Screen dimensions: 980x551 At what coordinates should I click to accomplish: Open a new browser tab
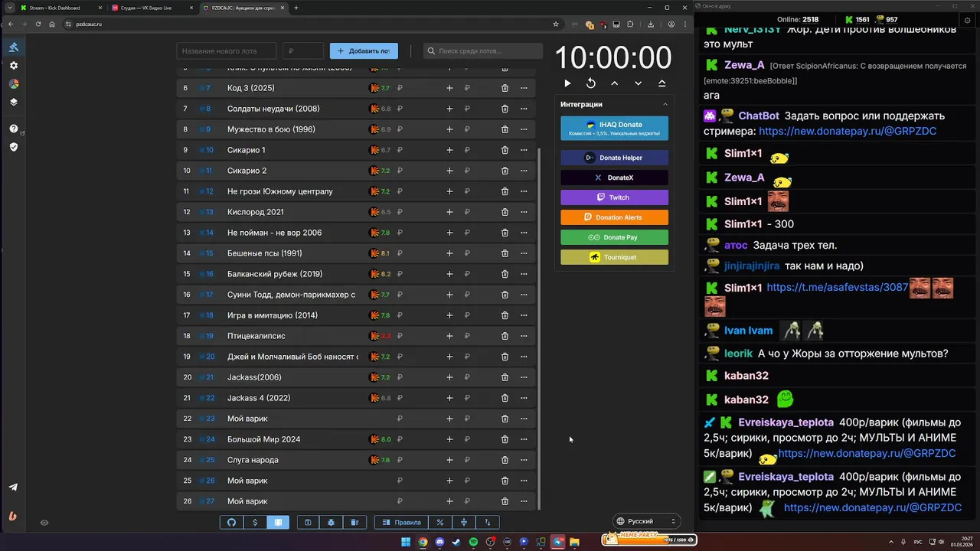pyautogui.click(x=296, y=8)
